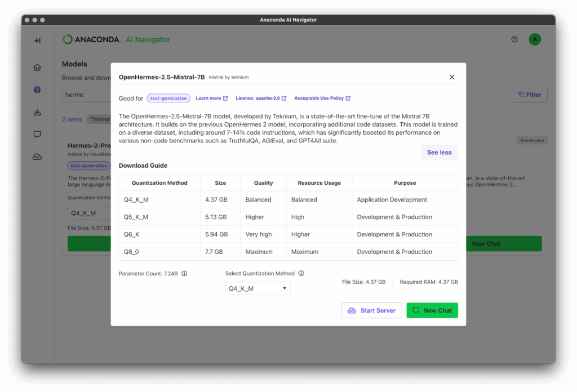Click New Chat on the background model card

[504, 244]
